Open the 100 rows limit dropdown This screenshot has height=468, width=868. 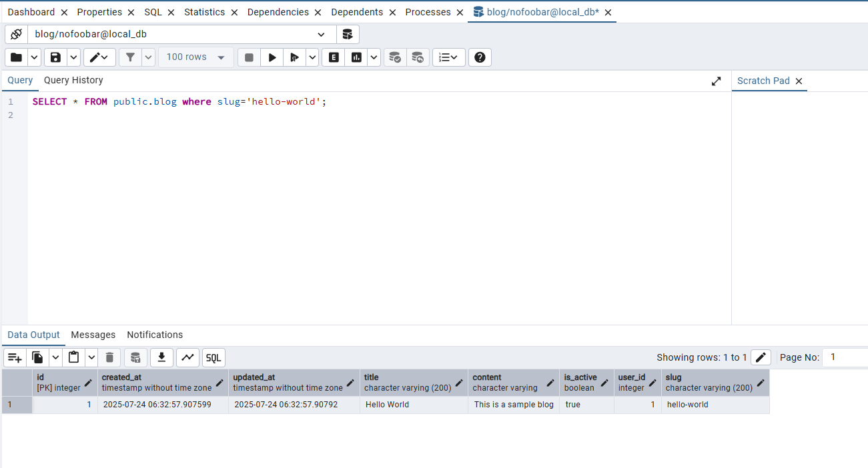coord(196,57)
